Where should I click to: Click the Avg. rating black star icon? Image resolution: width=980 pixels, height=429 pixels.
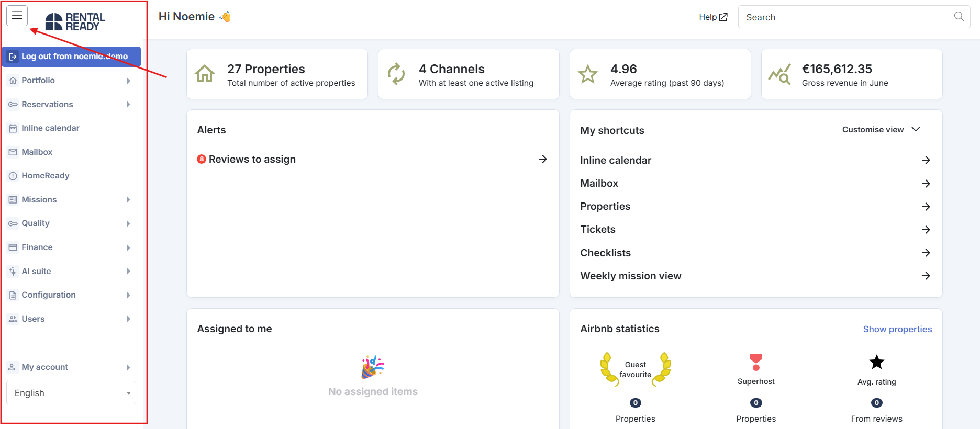point(877,362)
